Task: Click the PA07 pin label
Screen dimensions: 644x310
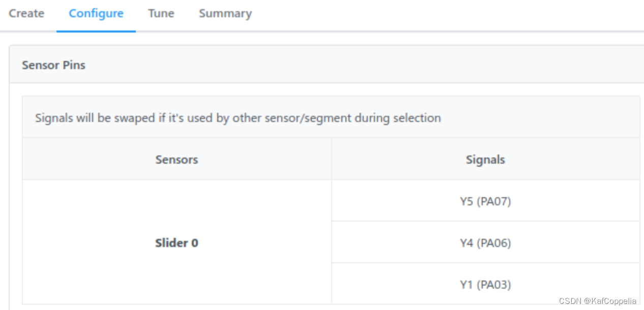Action: [494, 201]
